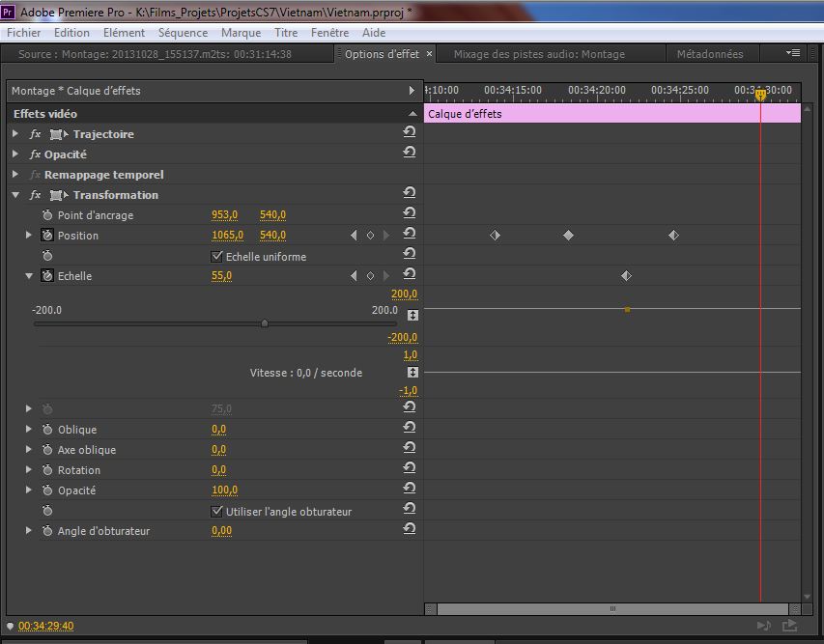Reset the Rotation parameter value
The height and width of the screenshot is (644, 824).
(x=410, y=469)
